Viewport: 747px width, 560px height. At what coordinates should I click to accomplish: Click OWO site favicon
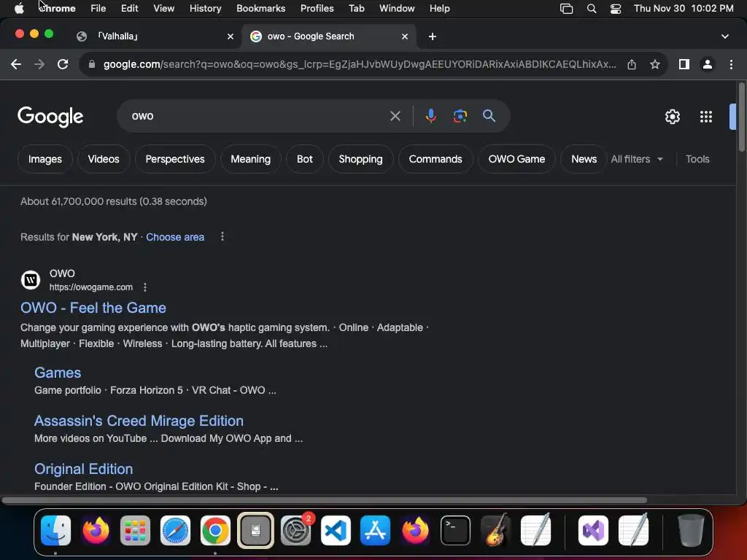click(x=31, y=280)
